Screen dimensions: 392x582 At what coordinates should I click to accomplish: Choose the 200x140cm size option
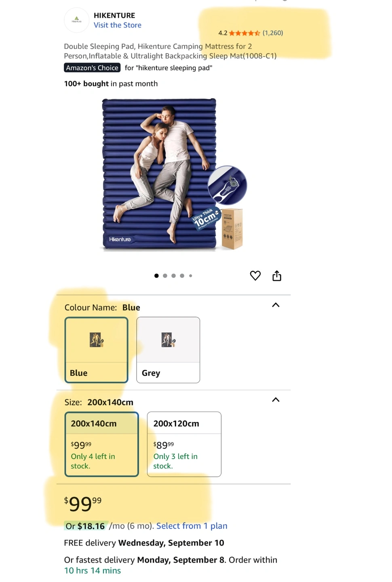(x=102, y=444)
